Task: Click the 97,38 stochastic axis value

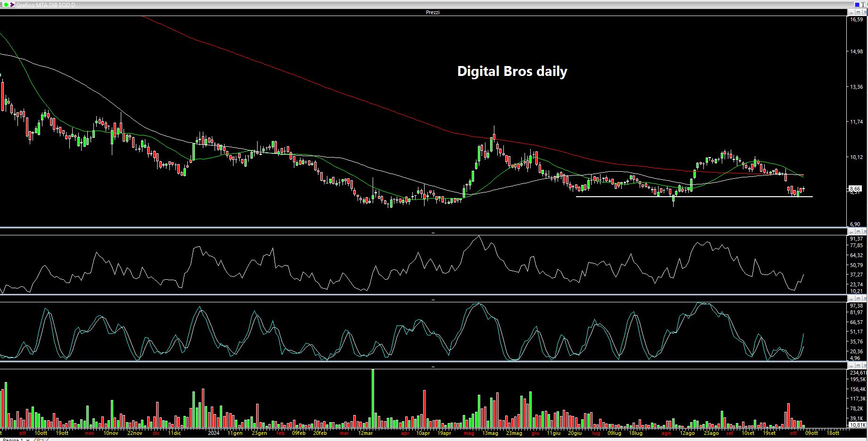Action: pyautogui.click(x=856, y=306)
